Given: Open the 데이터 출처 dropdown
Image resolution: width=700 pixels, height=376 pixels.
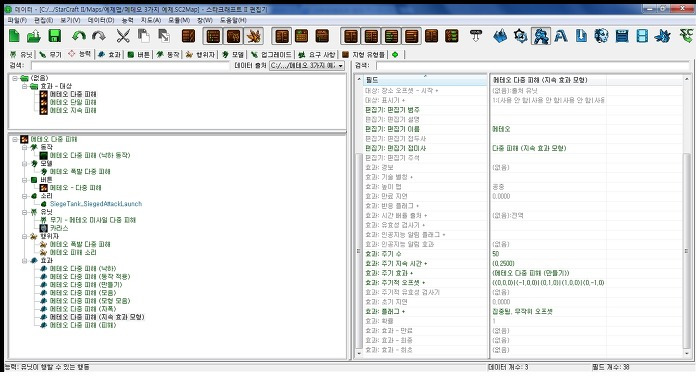Looking at the screenshot, I should click(307, 66).
